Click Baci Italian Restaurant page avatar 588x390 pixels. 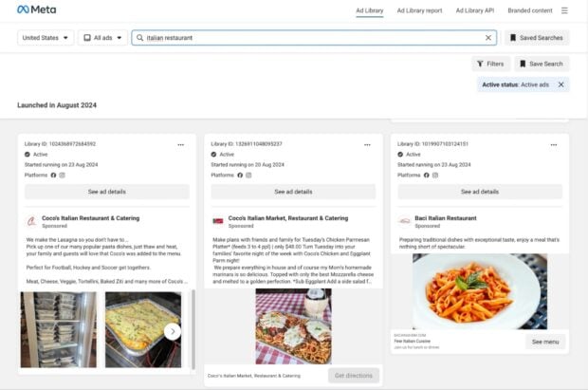[x=404, y=221]
